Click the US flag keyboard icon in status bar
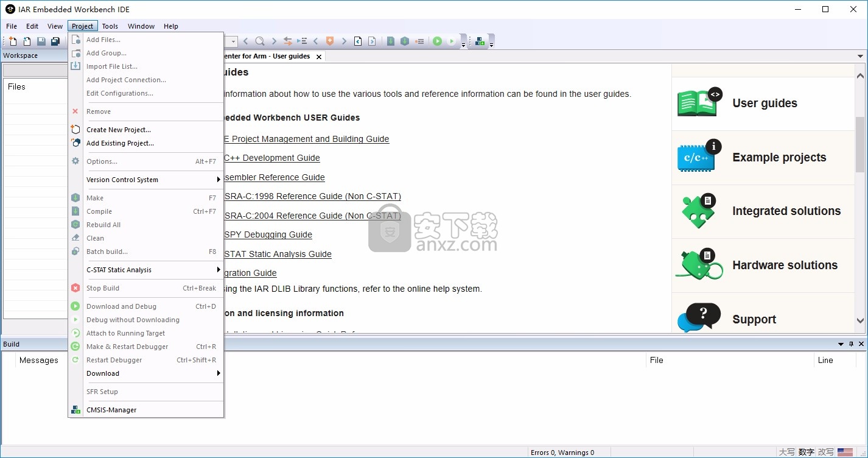Viewport: 868px width, 458px height. pos(845,452)
